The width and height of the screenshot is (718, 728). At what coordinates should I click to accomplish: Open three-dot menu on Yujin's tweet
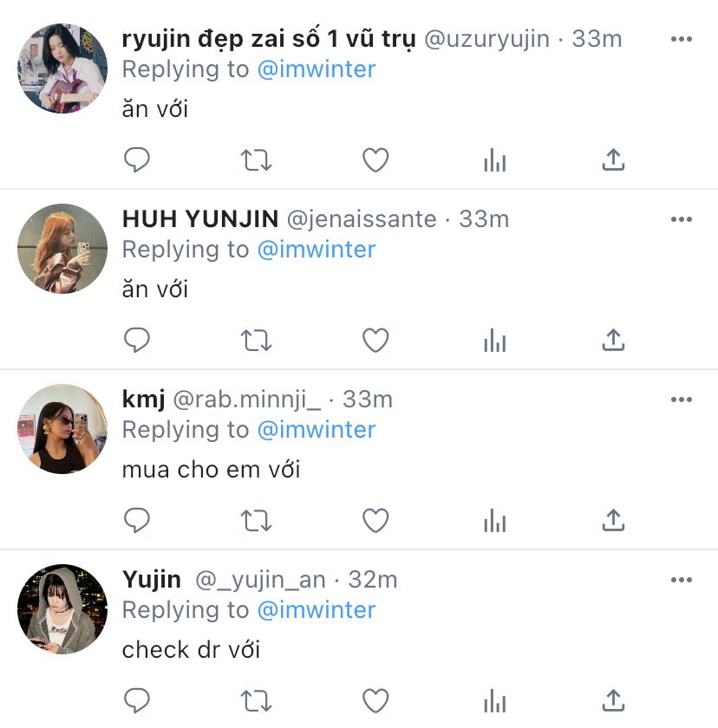pyautogui.click(x=682, y=580)
